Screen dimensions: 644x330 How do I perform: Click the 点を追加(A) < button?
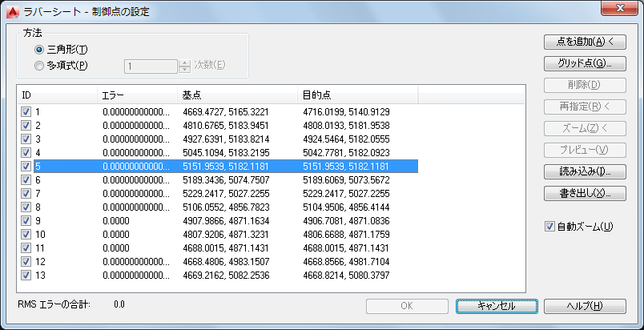(x=585, y=42)
